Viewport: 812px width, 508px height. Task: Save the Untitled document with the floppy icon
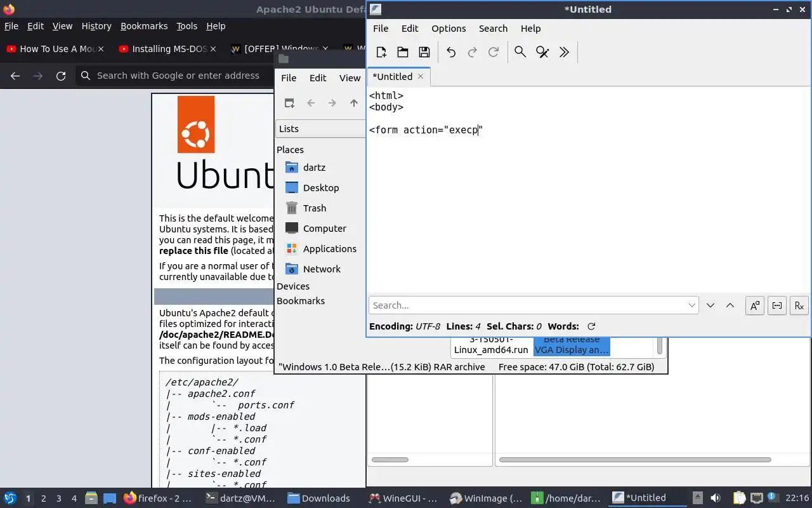pyautogui.click(x=424, y=52)
